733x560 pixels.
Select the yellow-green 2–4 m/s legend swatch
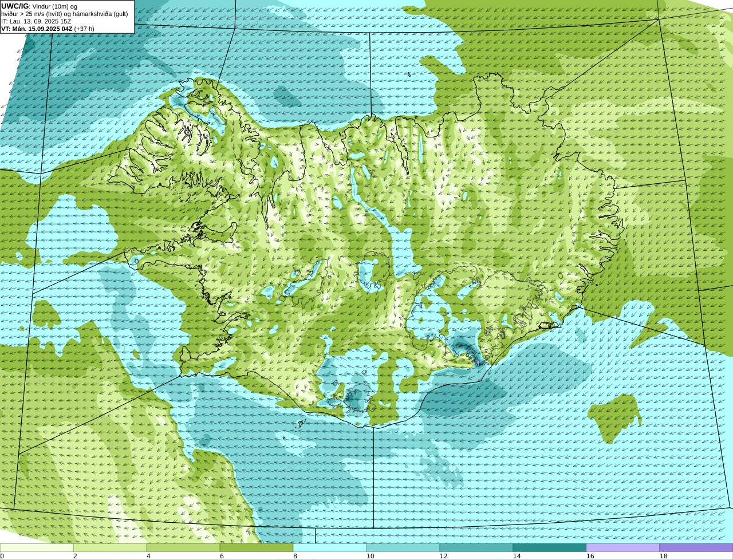point(110,547)
